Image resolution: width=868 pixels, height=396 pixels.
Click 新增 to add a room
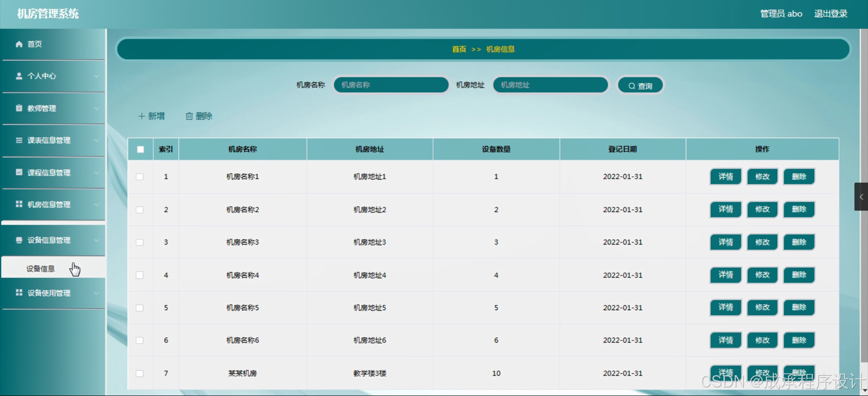coord(151,116)
